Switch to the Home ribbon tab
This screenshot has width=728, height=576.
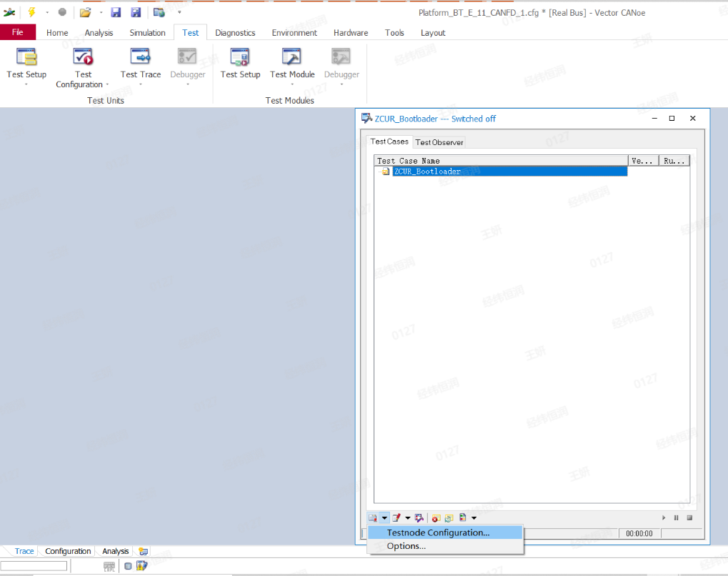[x=57, y=33]
